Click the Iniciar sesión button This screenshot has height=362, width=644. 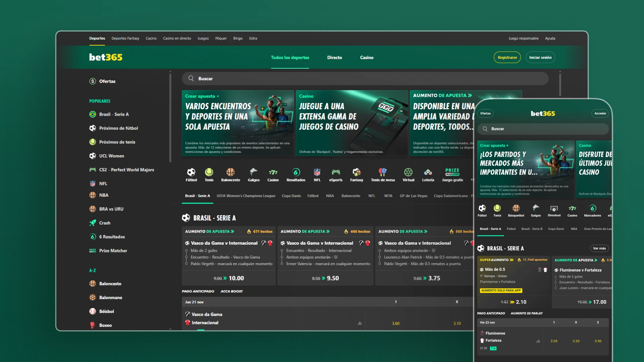tap(540, 57)
